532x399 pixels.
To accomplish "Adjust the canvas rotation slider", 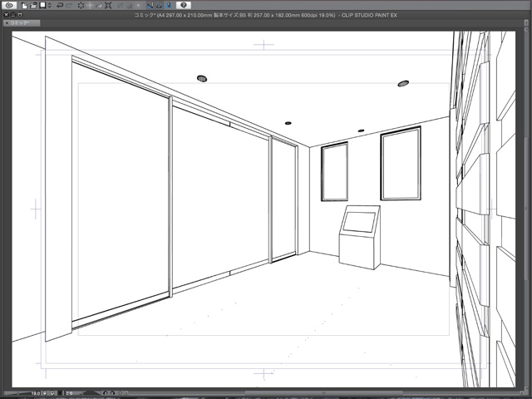I will [x=91, y=393].
